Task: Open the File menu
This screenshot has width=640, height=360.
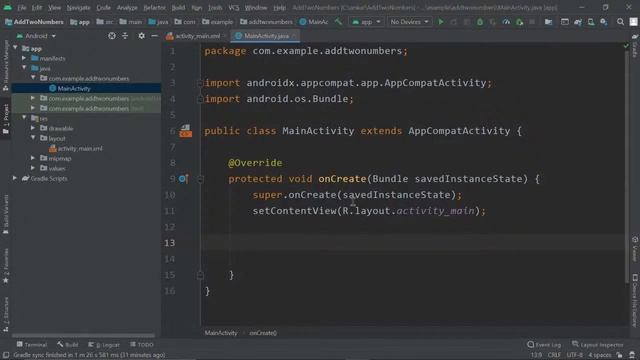Action: [22, 7]
